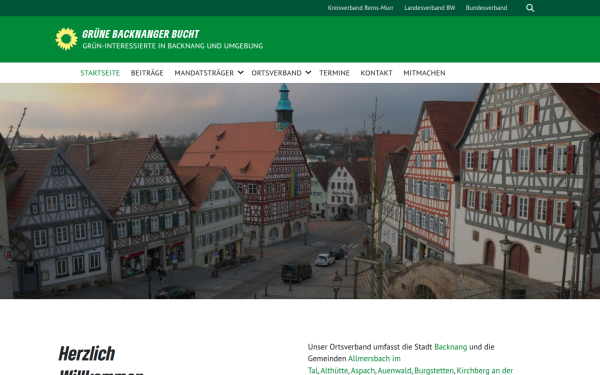The height and width of the screenshot is (375, 600).
Task: Click the Grüne Backnanger Bucht site title
Action: click(x=140, y=34)
